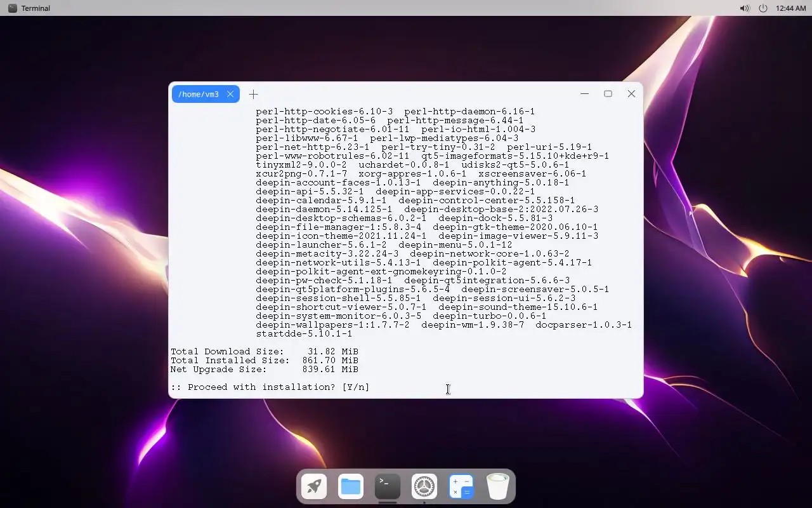Click on 'deepin-calendar-5.9.1-1' text
Screen dimensions: 812x508
point(322,200)
